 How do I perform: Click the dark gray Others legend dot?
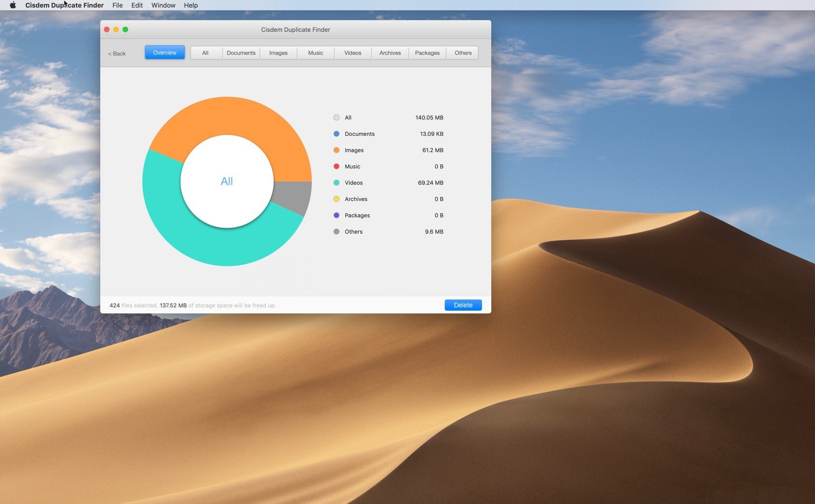click(x=336, y=232)
